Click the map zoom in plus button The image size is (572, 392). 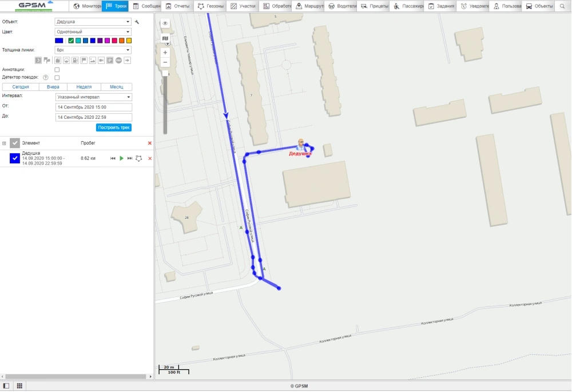click(x=165, y=52)
